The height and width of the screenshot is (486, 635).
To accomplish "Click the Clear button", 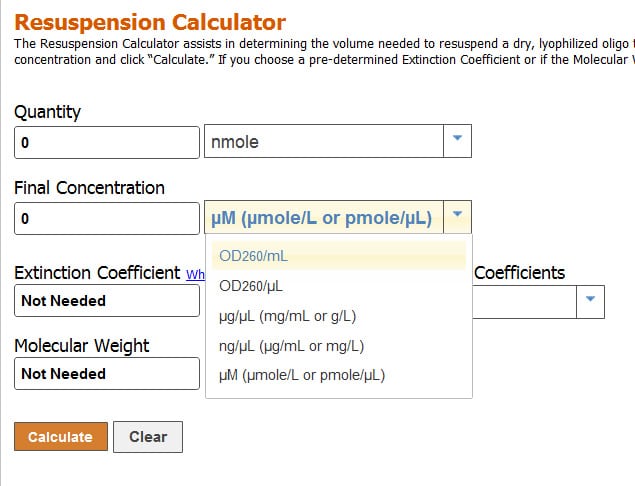I will tap(147, 437).
